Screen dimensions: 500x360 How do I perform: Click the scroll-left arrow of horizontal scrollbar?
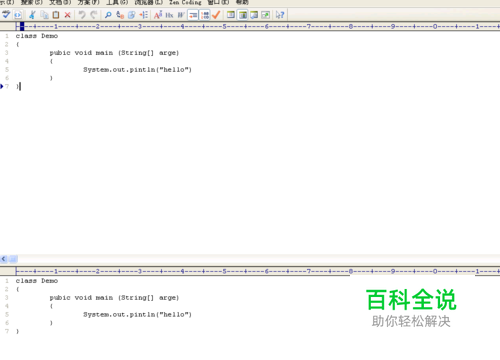click(4, 259)
